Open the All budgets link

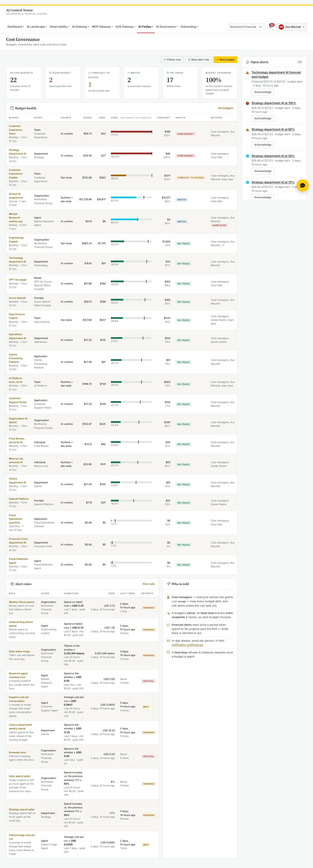[x=225, y=108]
